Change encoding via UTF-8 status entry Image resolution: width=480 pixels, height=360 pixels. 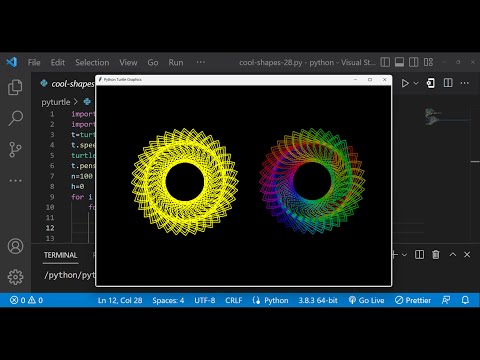[x=205, y=300]
